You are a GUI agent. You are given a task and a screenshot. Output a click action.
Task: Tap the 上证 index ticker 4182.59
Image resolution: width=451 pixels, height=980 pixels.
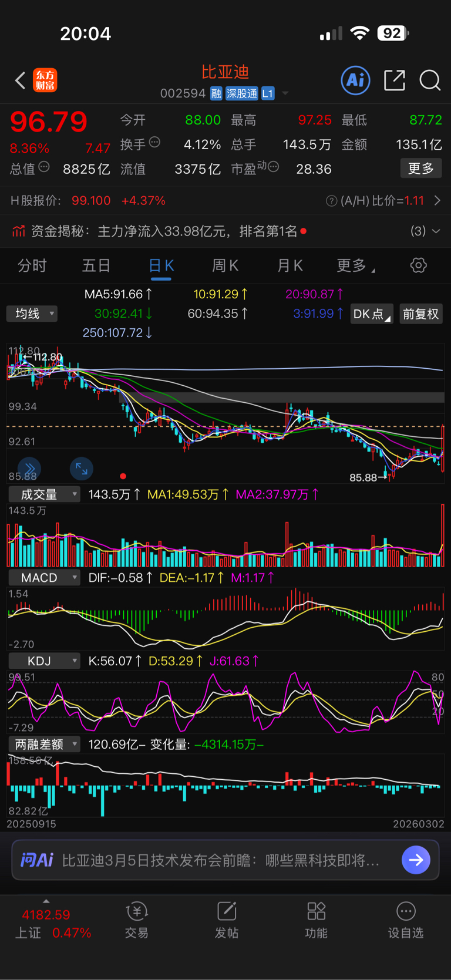pyautogui.click(x=46, y=915)
